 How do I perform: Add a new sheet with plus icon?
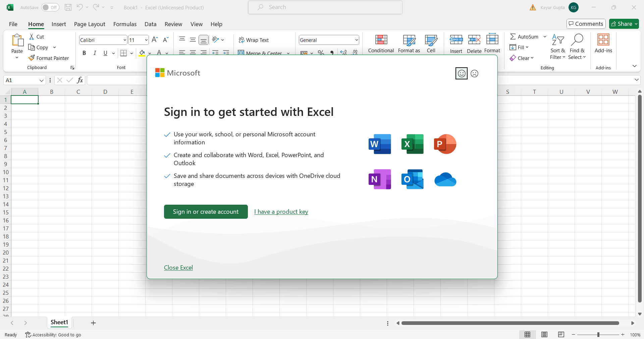pos(93,323)
